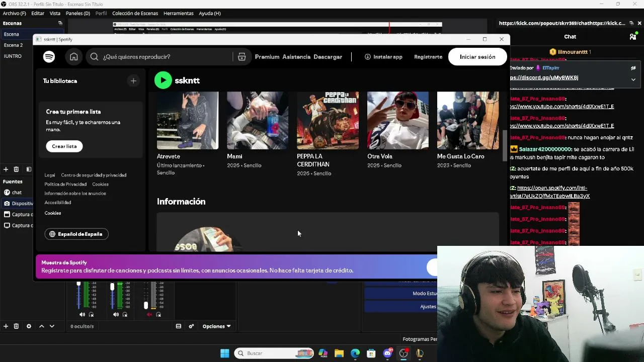Select the Escena 2 scene in OBS

(x=14, y=45)
